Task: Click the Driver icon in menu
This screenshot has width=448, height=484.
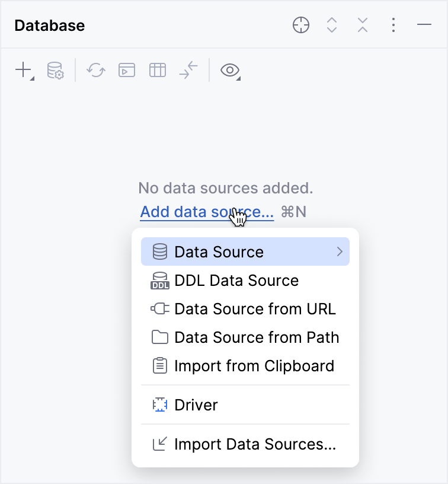Action: click(160, 405)
